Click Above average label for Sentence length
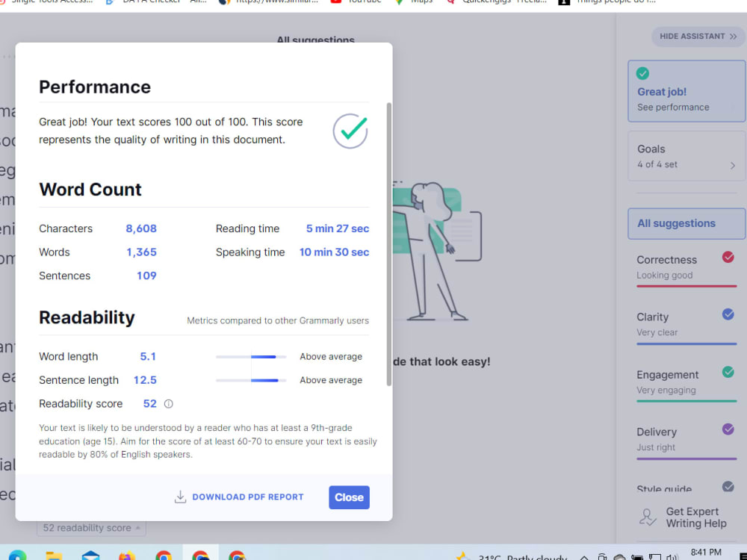Image resolution: width=747 pixels, height=560 pixels. coord(331,381)
